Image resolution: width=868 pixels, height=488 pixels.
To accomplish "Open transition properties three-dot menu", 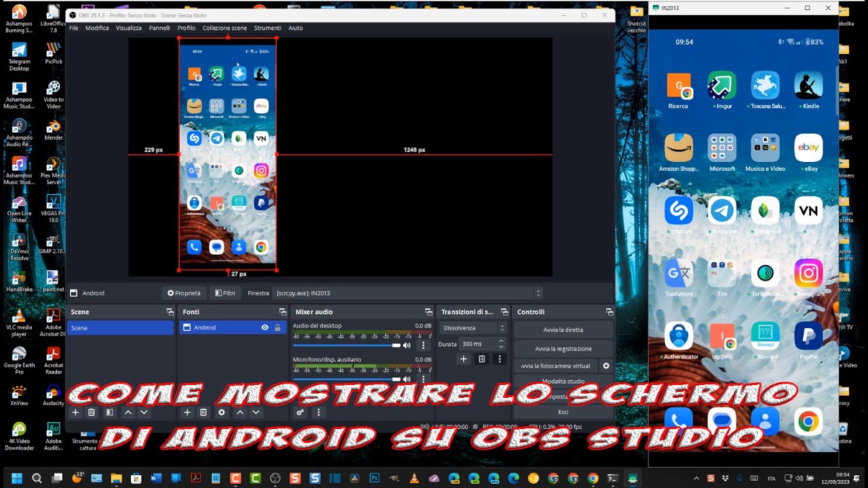I will point(499,359).
